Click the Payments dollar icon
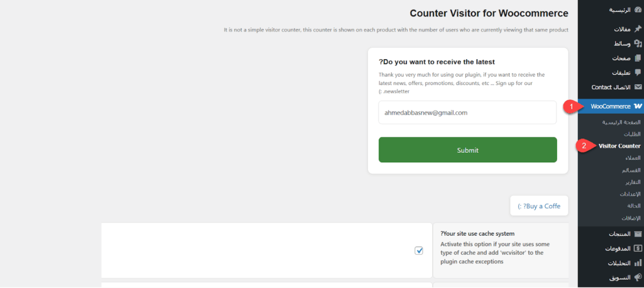Screen dimensions: 644x288 coord(638,248)
